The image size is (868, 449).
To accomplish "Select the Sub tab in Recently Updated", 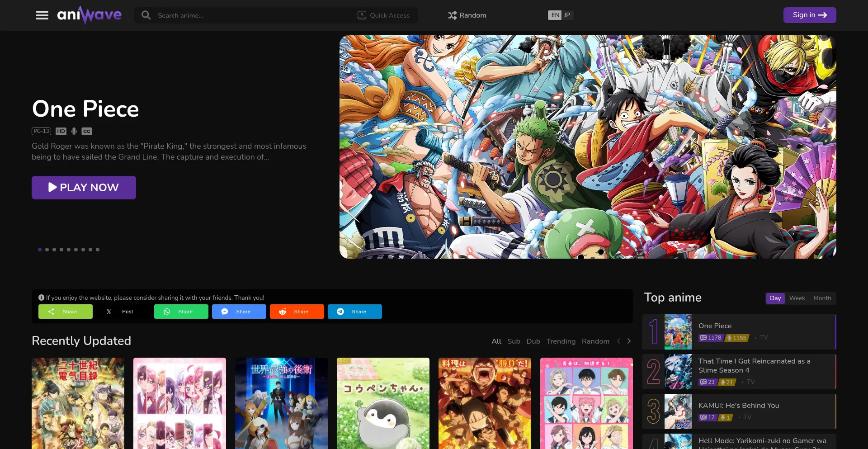I will 514,341.
